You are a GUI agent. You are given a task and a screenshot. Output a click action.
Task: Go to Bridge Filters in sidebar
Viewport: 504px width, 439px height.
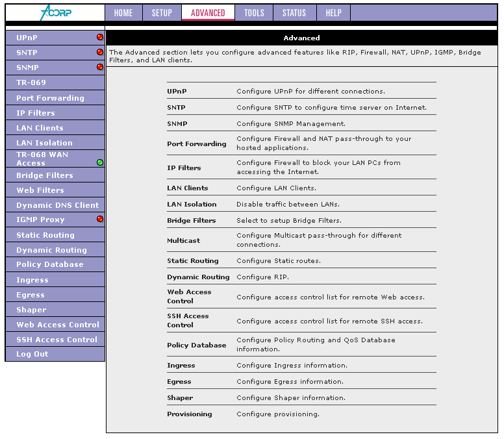[x=55, y=175]
